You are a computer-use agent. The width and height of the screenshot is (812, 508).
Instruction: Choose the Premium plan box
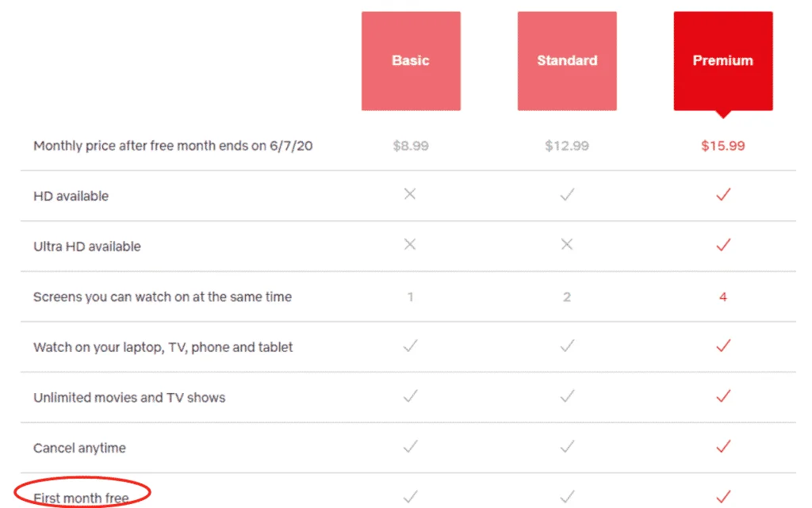click(723, 61)
